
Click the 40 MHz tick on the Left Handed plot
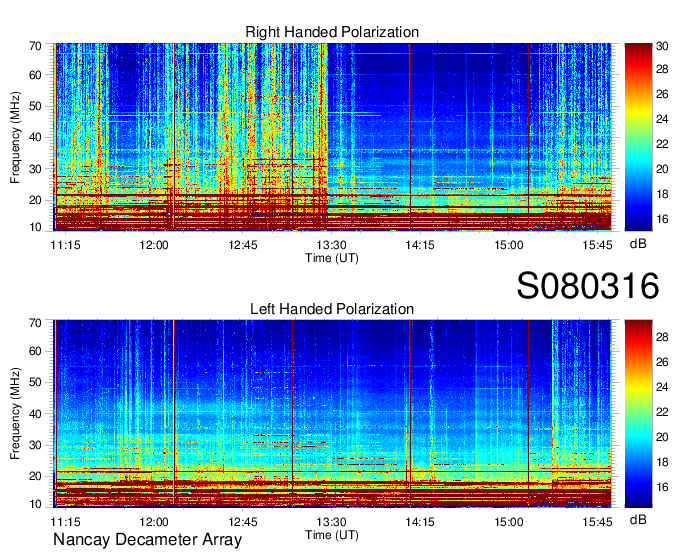click(35, 414)
